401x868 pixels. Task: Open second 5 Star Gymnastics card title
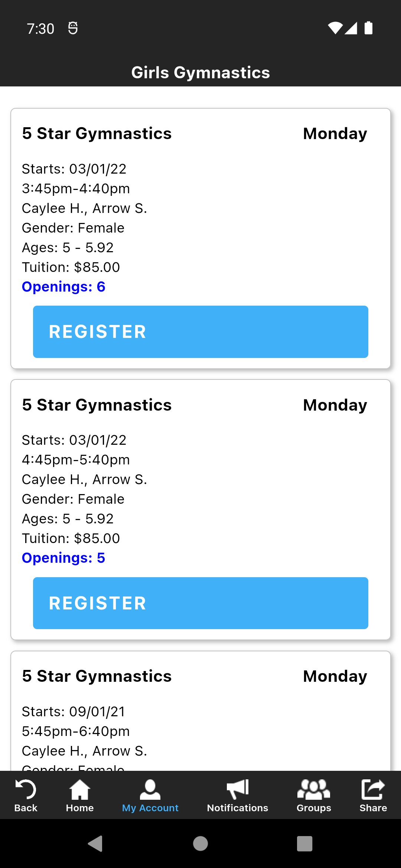97,405
